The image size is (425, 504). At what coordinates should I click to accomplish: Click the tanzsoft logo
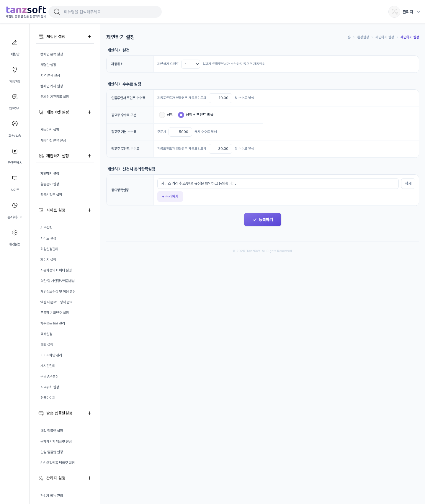pyautogui.click(x=26, y=12)
